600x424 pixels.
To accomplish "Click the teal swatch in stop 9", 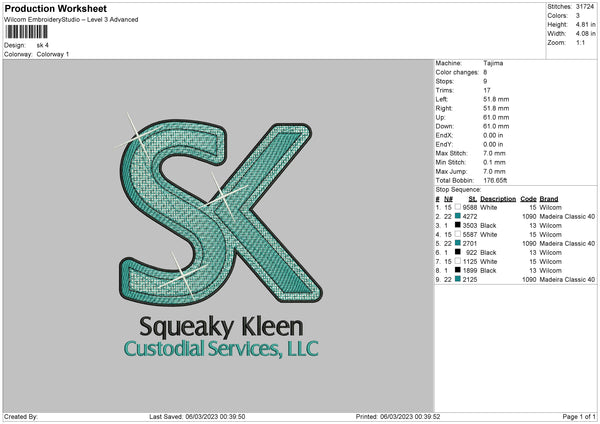I will [458, 279].
